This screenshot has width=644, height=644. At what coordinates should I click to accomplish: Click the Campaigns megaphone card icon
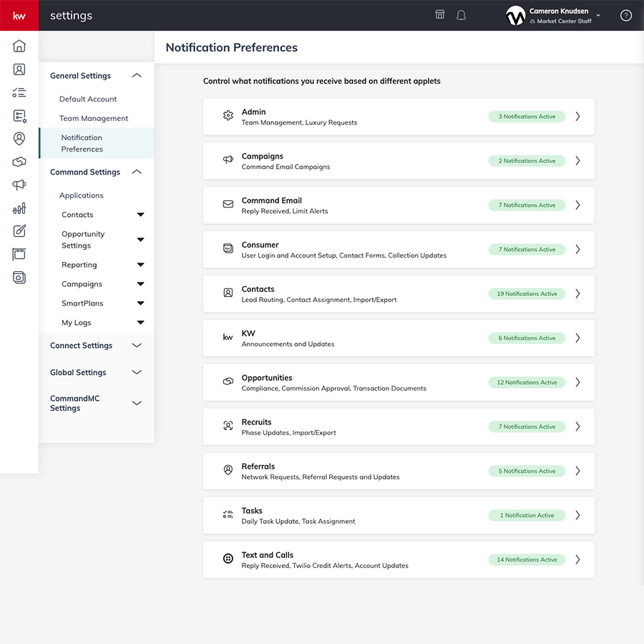pos(228,160)
